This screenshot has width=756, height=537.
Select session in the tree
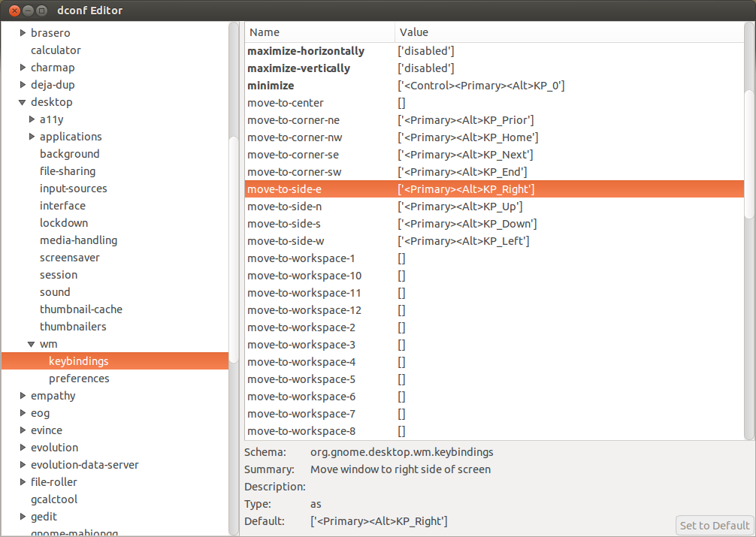point(59,275)
